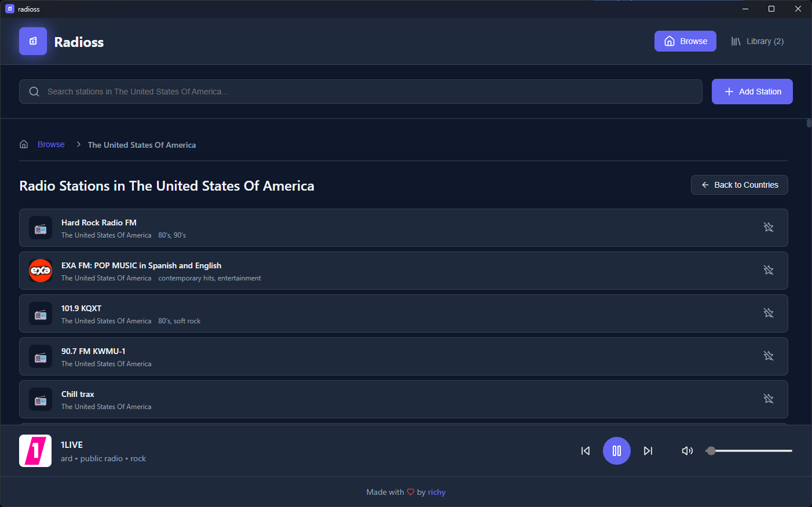Click 'The United States Of America' breadcrumb text
Screen dimensions: 812x507
pos(142,145)
